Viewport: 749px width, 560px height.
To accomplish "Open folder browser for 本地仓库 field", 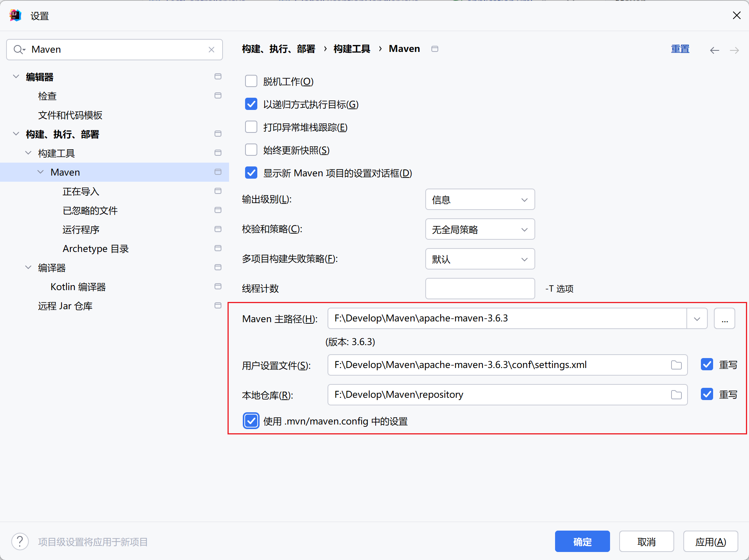I will (676, 395).
